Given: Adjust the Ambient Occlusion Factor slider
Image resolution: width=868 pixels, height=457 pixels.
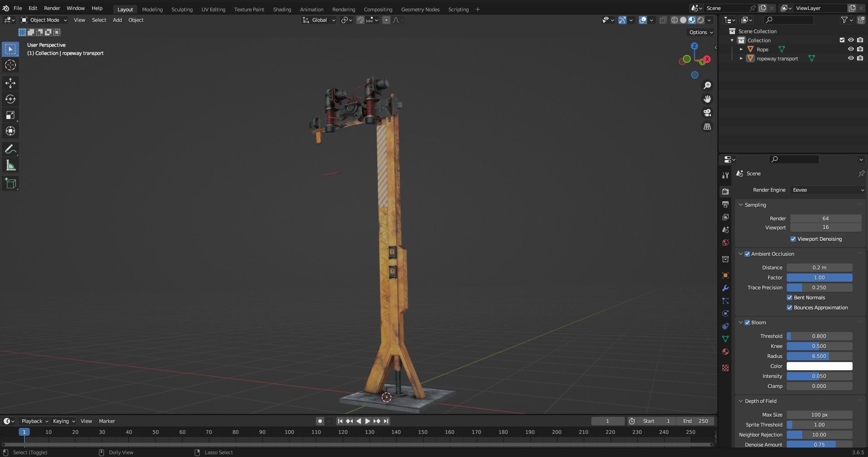Looking at the screenshot, I should pyautogui.click(x=819, y=278).
